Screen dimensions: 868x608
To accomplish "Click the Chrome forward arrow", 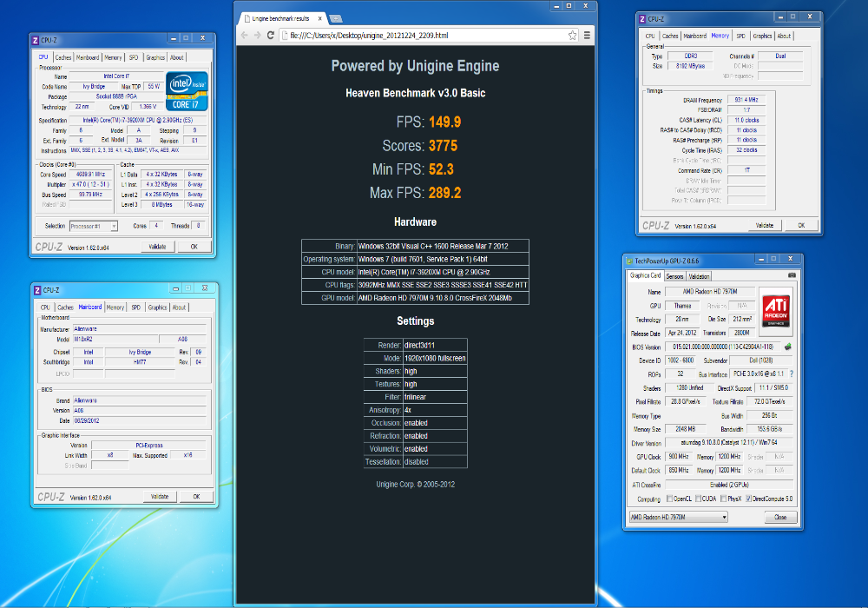I will pos(258,35).
